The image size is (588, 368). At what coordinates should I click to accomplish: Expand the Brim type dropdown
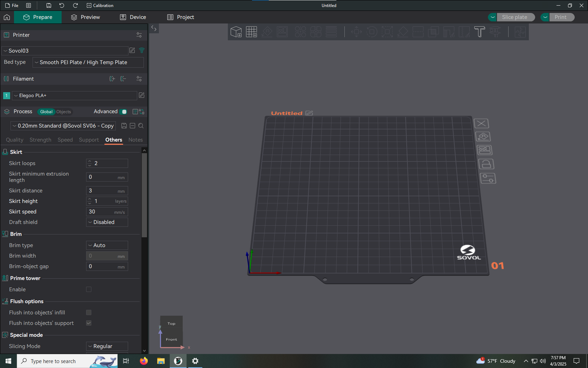107,245
